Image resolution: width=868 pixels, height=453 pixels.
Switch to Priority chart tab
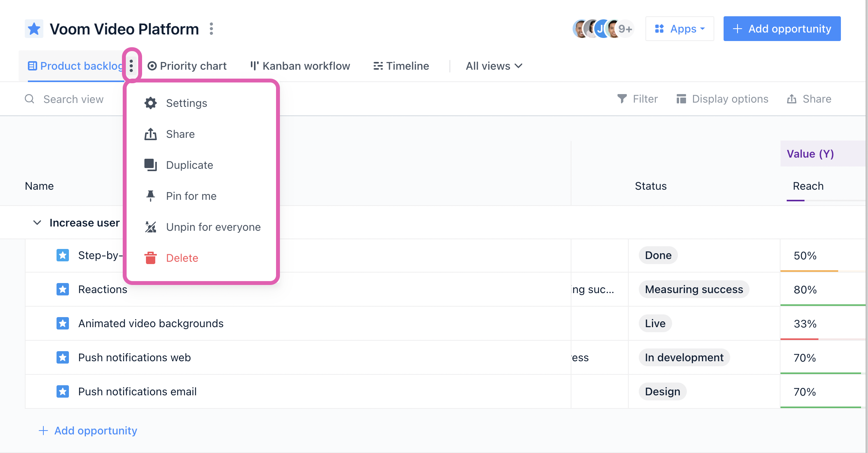coord(187,66)
